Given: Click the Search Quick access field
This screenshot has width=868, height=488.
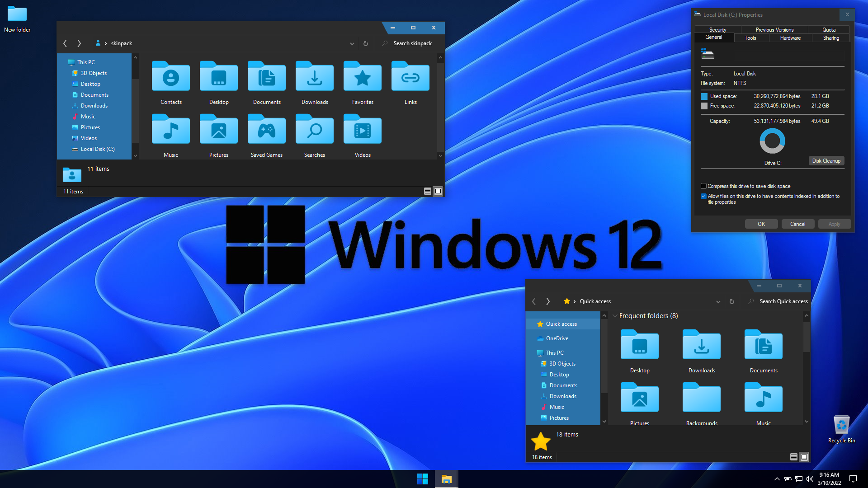Looking at the screenshot, I should pyautogui.click(x=778, y=301).
